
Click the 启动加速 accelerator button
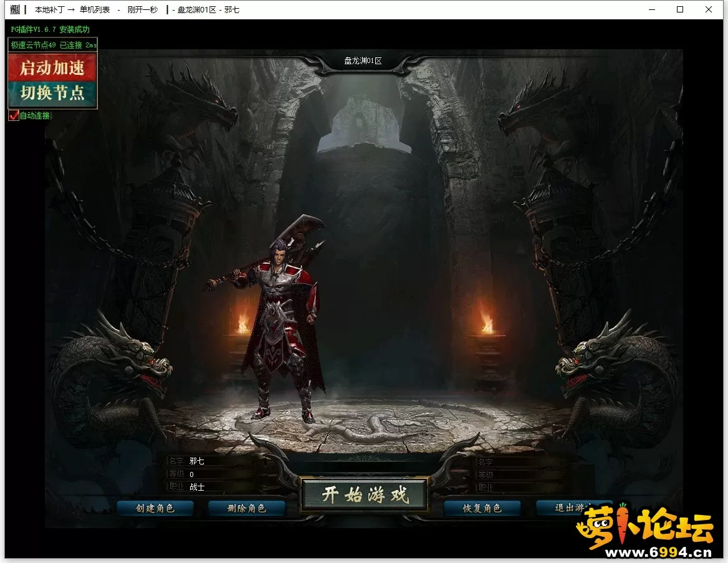[52, 68]
